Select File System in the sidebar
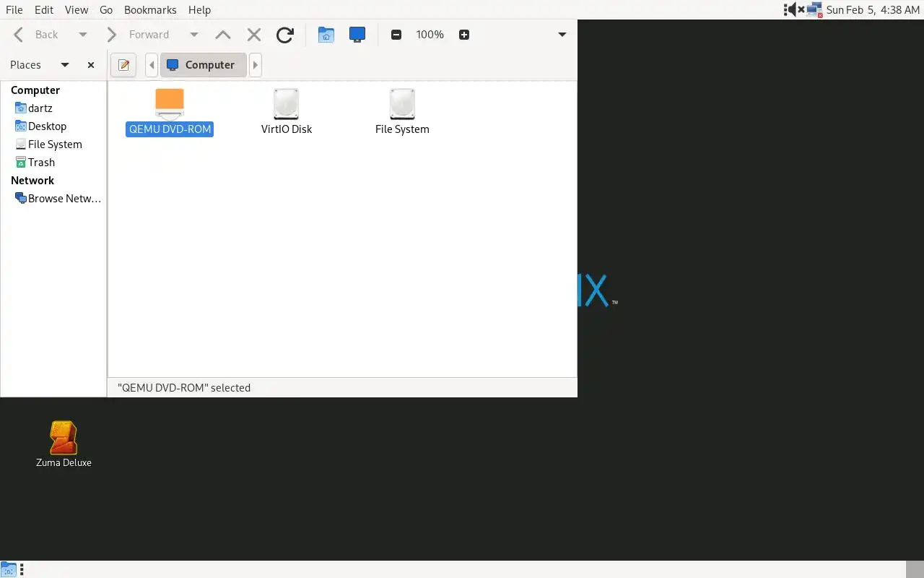This screenshot has height=578, width=924. (x=53, y=144)
